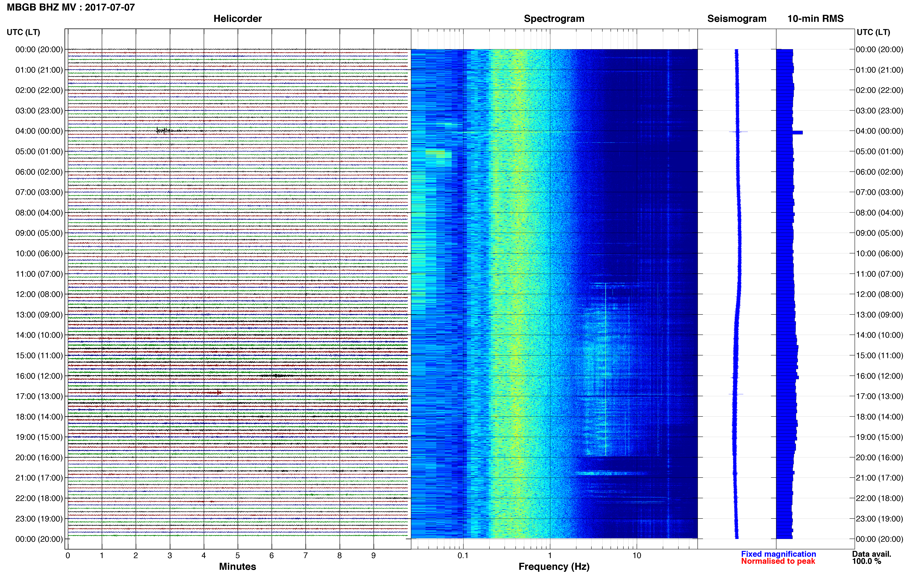Image resolution: width=924 pixels, height=578 pixels.
Task: Click right time label '14:00 (10:00)'
Action: [x=879, y=335]
